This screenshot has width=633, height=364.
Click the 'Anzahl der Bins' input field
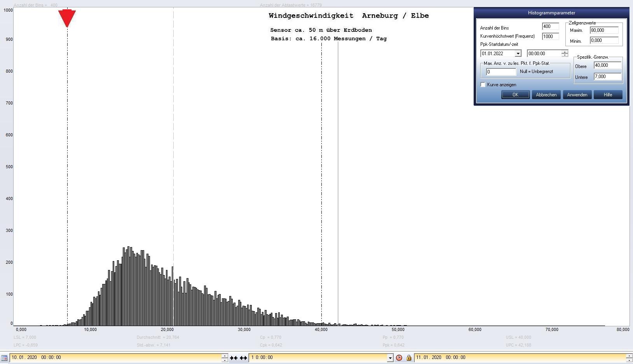click(x=550, y=26)
